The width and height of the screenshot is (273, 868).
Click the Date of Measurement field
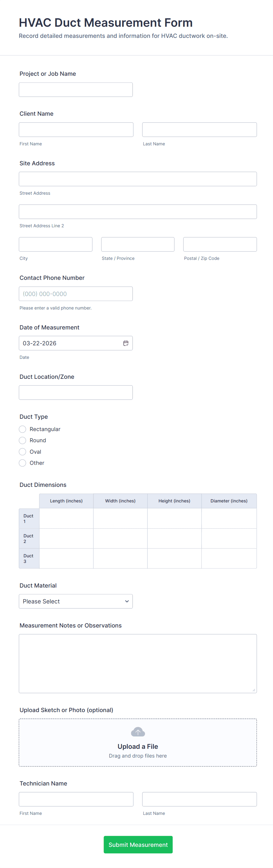71,343
